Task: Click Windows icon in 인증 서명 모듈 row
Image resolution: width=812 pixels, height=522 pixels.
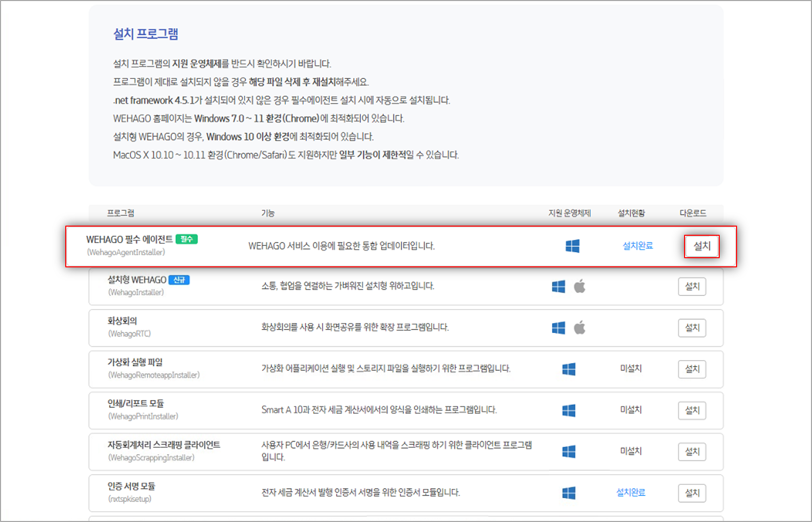Action: coord(569,493)
